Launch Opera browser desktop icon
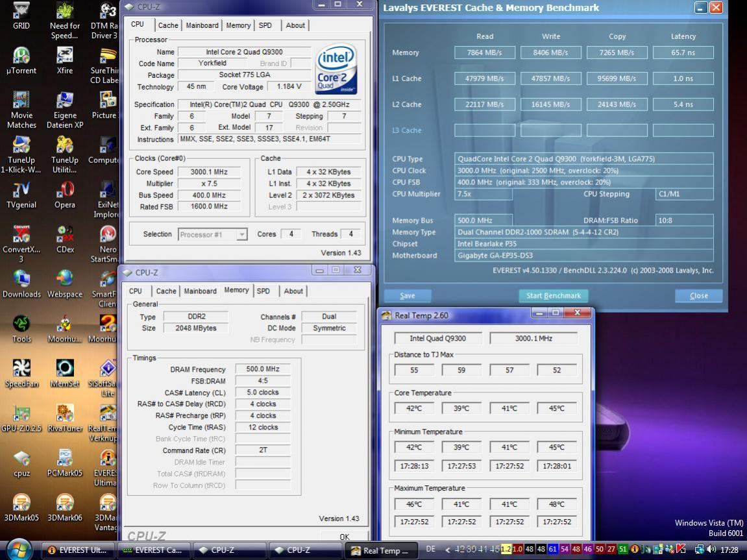The height and width of the screenshot is (560, 747). coord(65,195)
